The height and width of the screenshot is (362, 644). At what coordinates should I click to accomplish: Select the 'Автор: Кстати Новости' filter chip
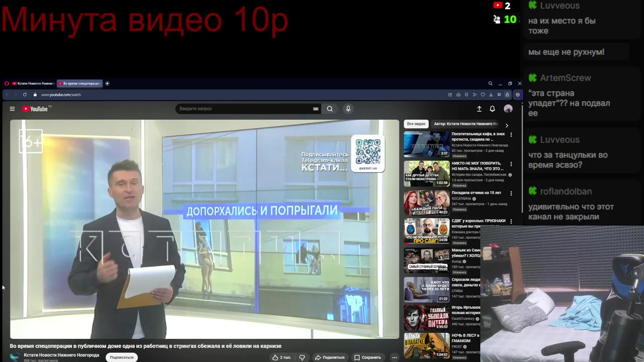coord(466,124)
